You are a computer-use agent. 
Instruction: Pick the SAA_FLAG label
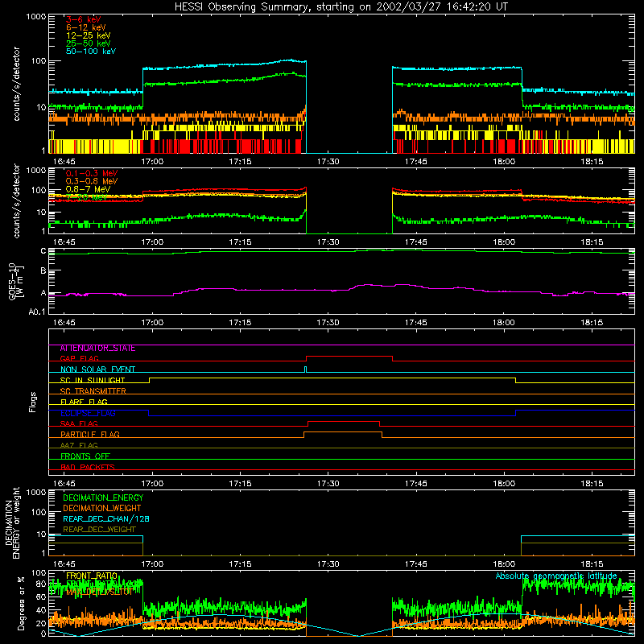(x=79, y=423)
